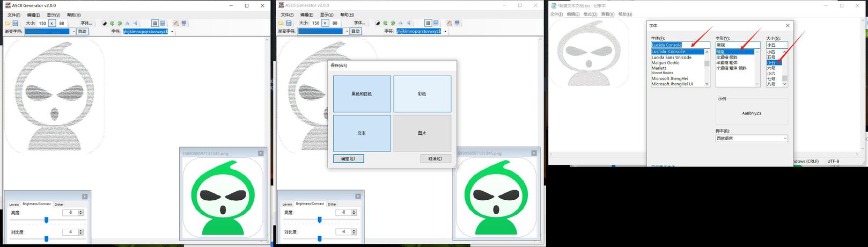
Task: Click the monitor icon in left window toolbar
Action: (x=184, y=23)
